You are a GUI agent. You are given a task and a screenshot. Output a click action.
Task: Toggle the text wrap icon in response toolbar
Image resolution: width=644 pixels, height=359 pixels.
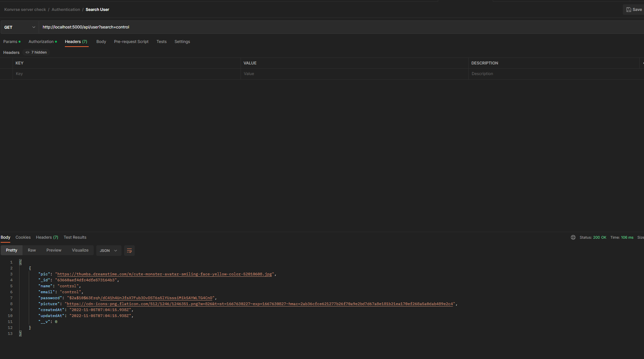coord(129,251)
